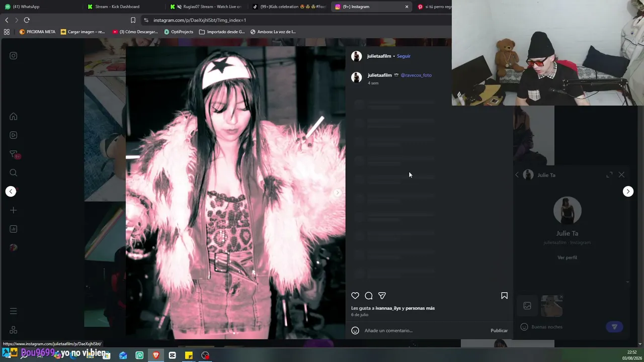Click the 6 de julio post date
This screenshot has height=362, width=644.
(x=360, y=315)
